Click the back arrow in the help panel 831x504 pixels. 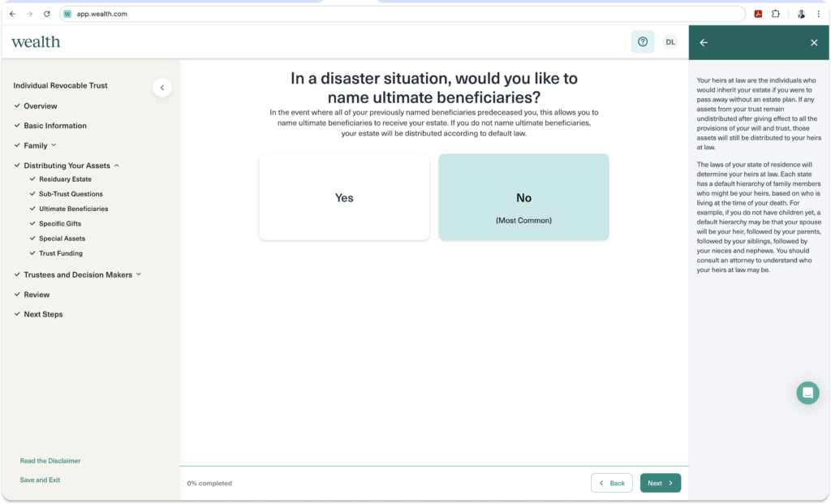[x=703, y=41]
